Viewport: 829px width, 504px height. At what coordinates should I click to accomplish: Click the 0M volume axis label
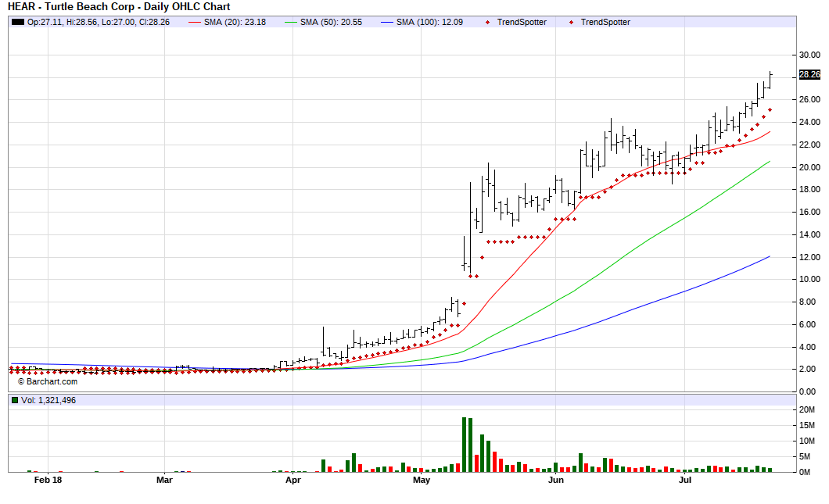[x=805, y=472]
